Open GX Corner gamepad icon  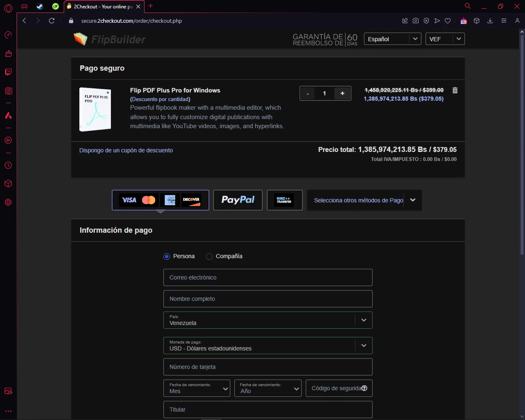(x=24, y=6)
